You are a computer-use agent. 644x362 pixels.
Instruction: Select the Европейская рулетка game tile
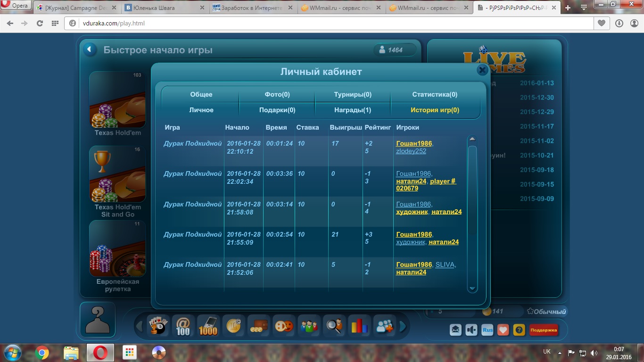pos(117,248)
